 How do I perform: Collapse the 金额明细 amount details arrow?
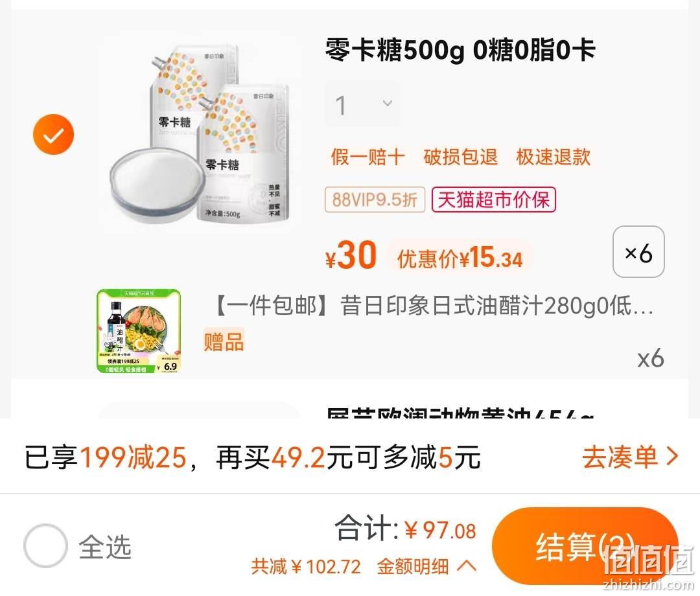click(467, 567)
